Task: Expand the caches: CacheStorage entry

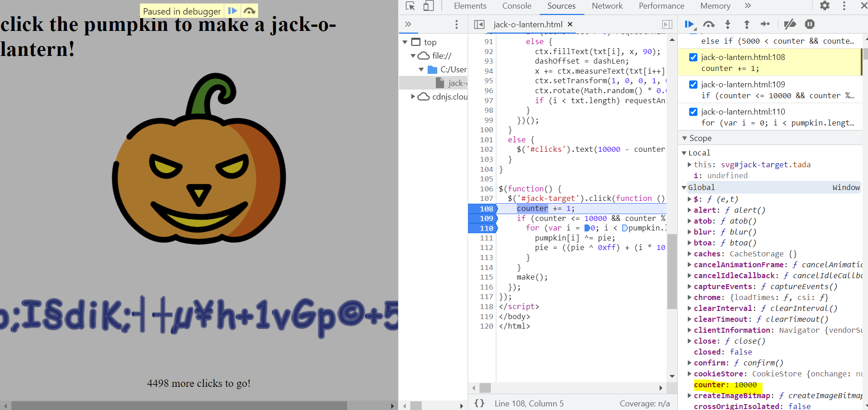Action: coord(690,254)
